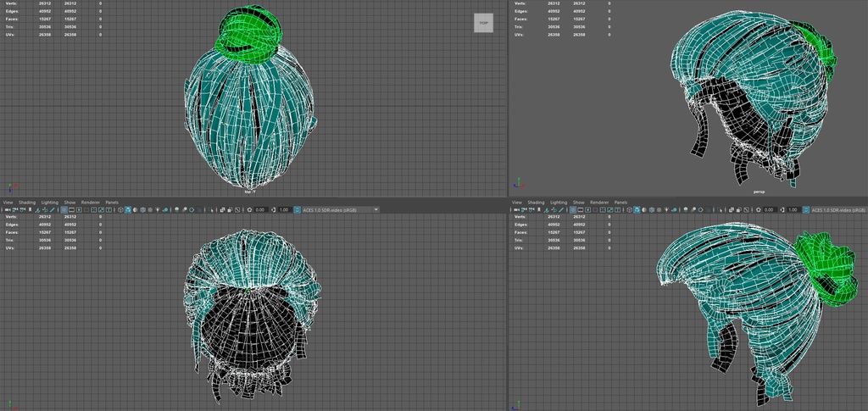Click gamma value 1.00 field in left viewport
Screen dimensions: 868x411
284,209
